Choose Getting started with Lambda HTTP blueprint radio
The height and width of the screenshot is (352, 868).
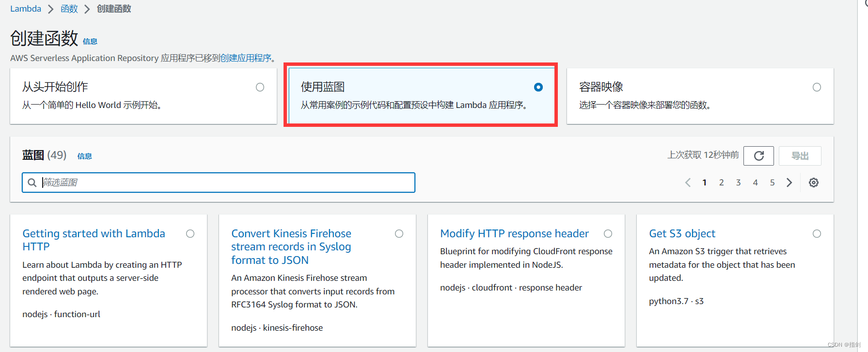190,234
